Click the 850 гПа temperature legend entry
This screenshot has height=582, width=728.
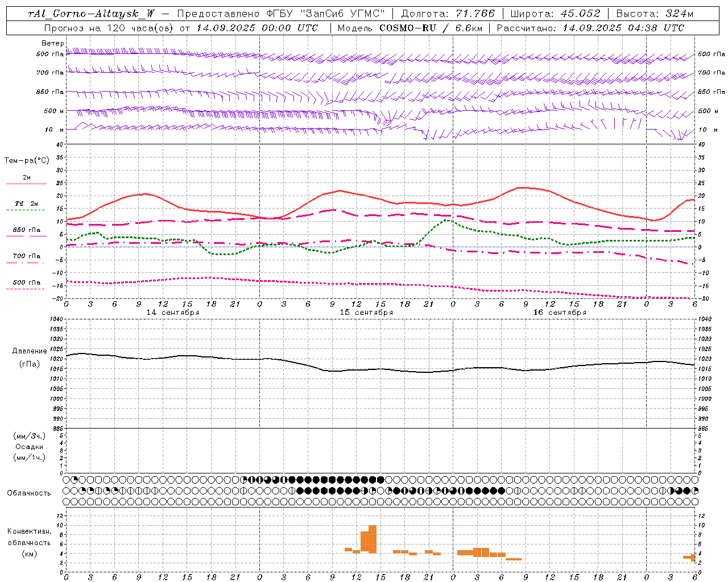pos(27,230)
